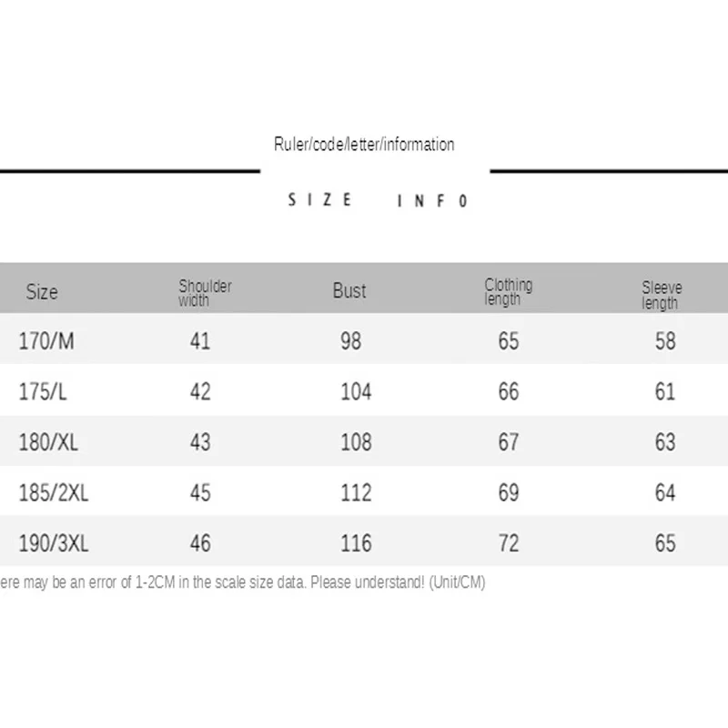Click shoulder width 43 in 180/XL row
Image resolution: width=728 pixels, height=728 pixels.
click(200, 442)
